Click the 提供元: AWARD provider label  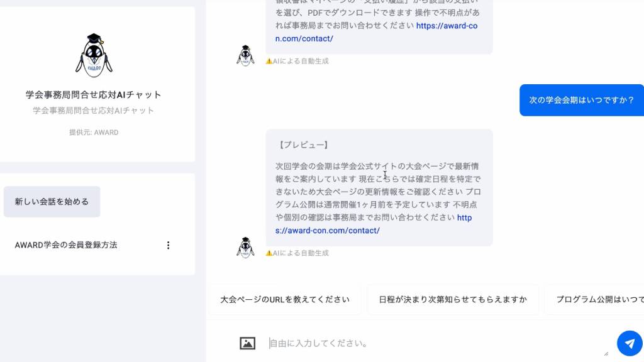coord(94,133)
